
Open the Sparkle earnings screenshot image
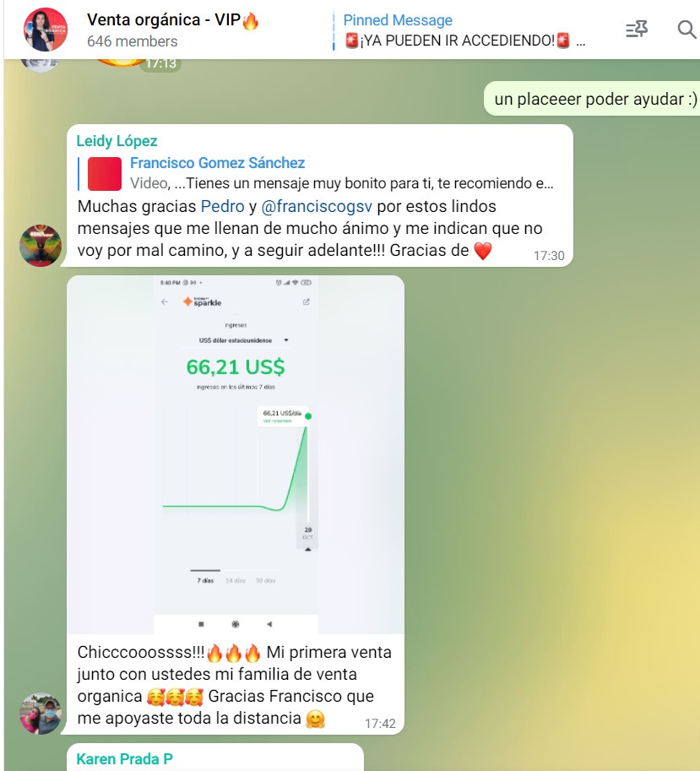pos(236,454)
